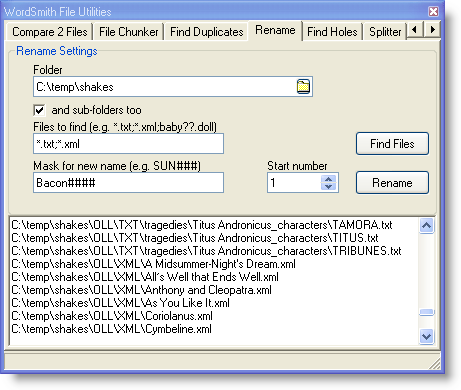This screenshot has height=390, width=461.
Task: Close the WordSmith File Utilities window
Action: point(433,12)
